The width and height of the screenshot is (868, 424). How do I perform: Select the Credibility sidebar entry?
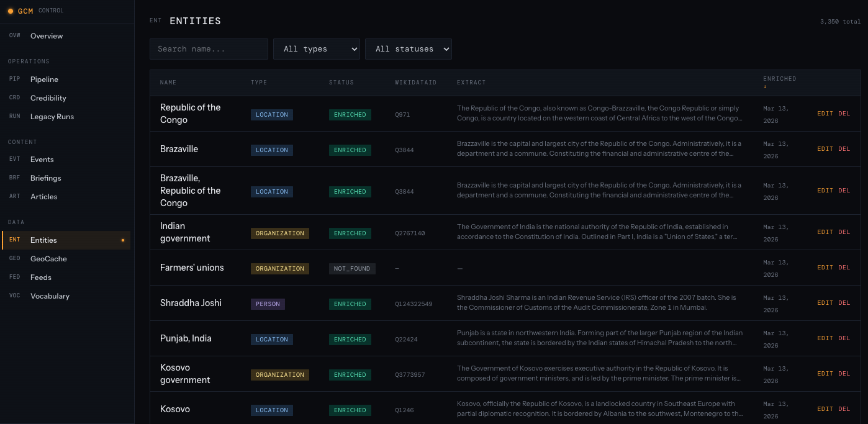(48, 97)
